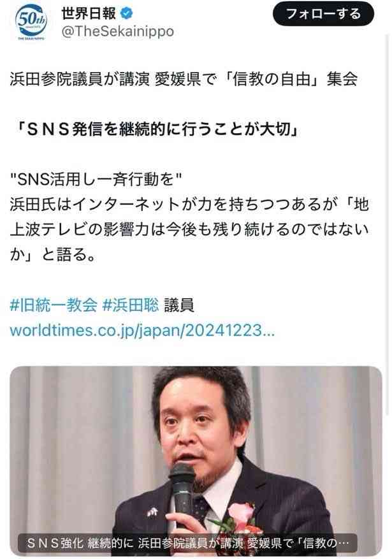Open the @TheSekainippo handle

(118, 31)
